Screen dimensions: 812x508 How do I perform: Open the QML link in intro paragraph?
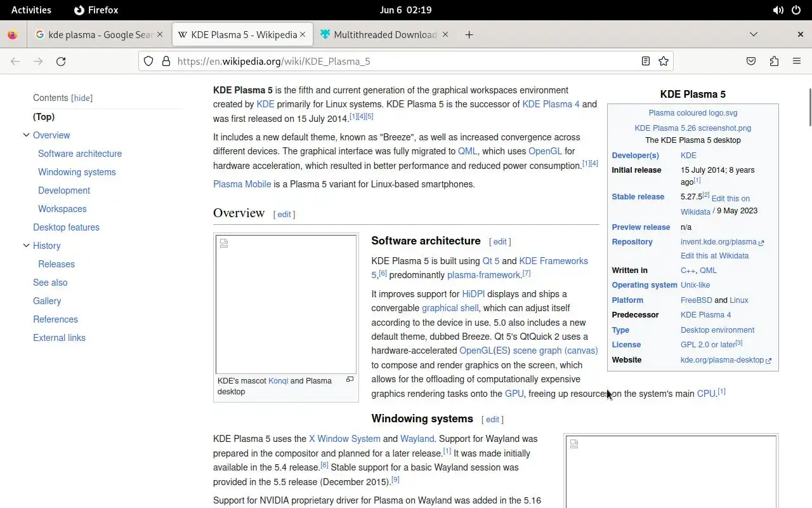468,151
